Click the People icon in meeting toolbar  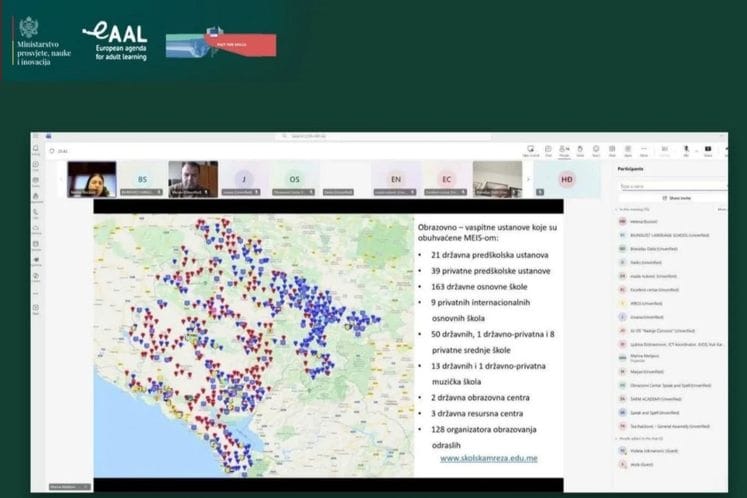(564, 150)
